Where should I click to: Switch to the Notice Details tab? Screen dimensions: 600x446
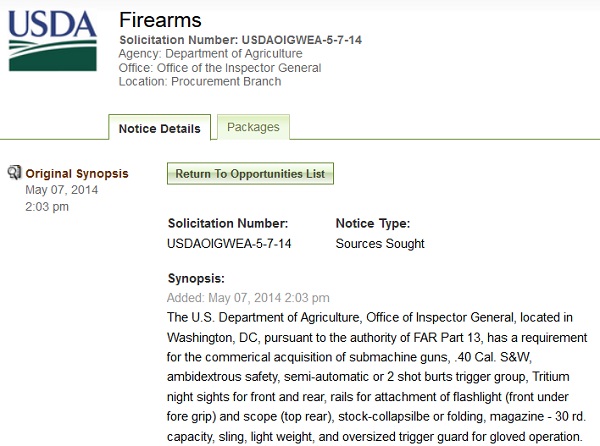159,129
